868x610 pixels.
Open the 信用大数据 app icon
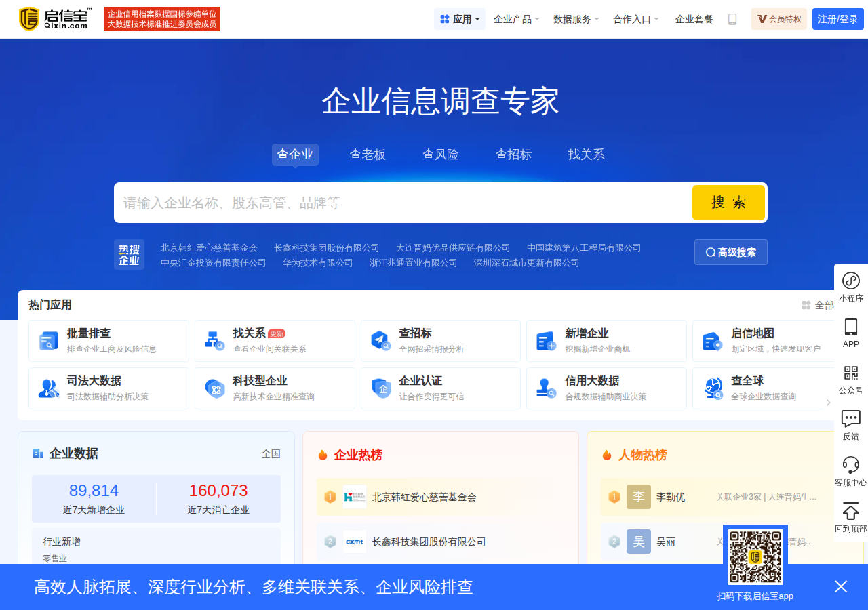coord(547,388)
